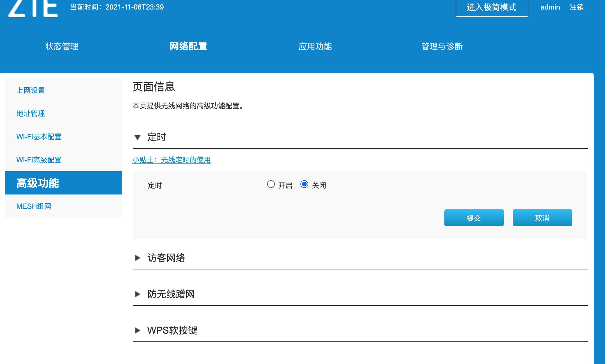Open 上网设置 in the sidebar
605x364 pixels.
tap(31, 90)
